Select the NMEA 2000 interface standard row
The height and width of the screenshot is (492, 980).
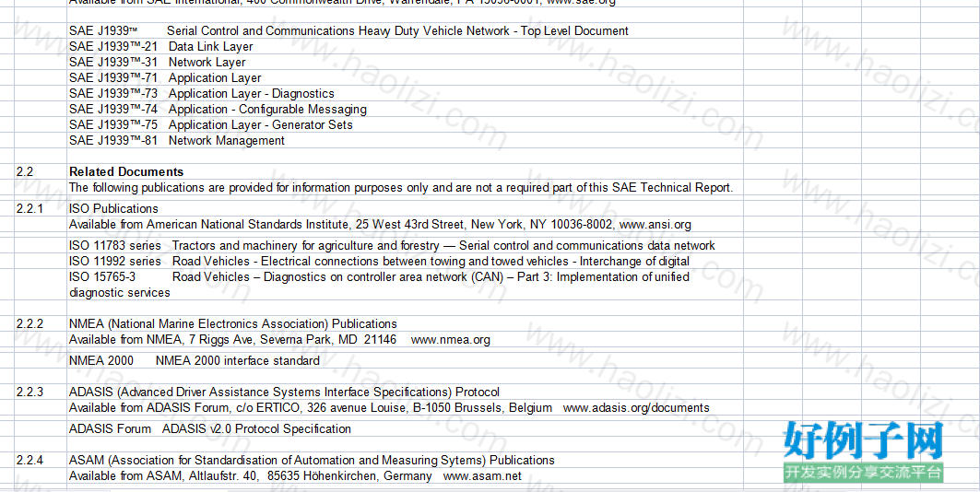pos(195,361)
